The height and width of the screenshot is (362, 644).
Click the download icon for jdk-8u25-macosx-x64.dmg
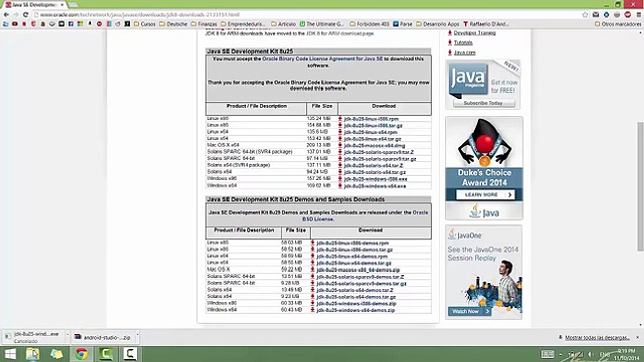[340, 145]
